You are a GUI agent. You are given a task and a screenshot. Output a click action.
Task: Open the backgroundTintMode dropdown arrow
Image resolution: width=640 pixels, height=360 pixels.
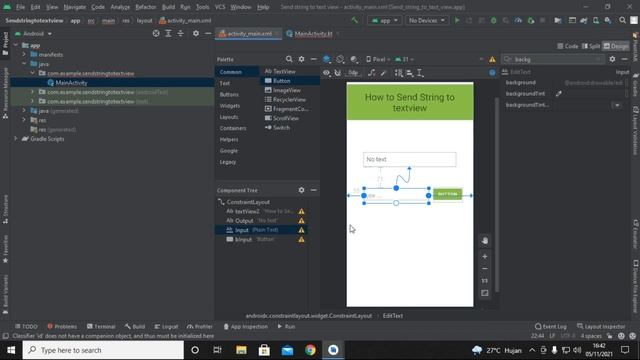(x=617, y=105)
